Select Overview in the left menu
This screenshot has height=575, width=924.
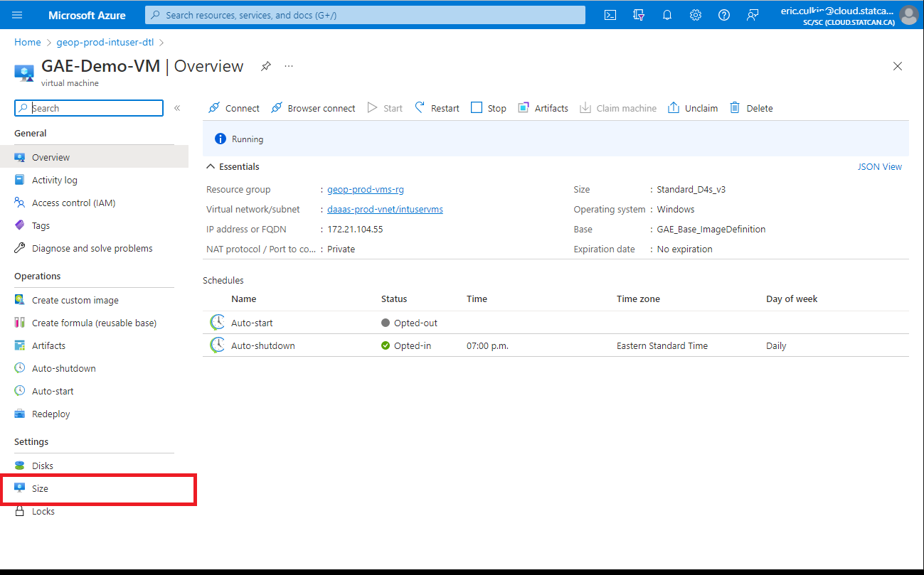click(x=94, y=157)
